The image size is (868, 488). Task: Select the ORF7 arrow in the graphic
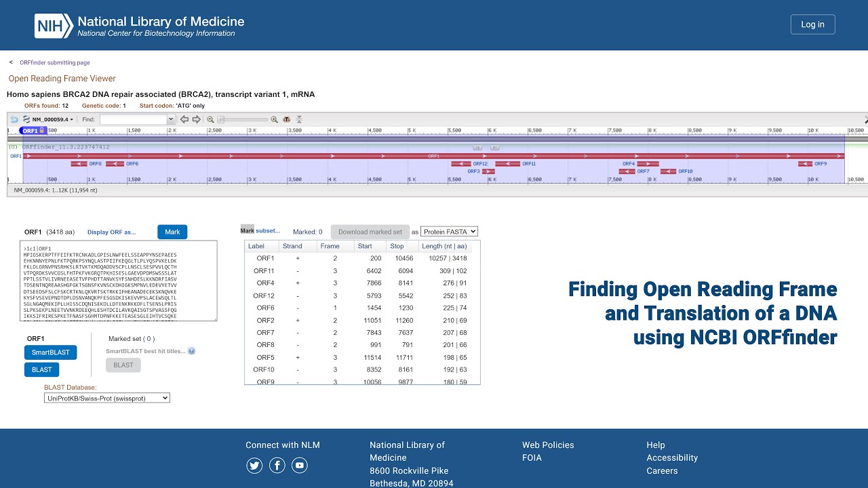coord(627,171)
